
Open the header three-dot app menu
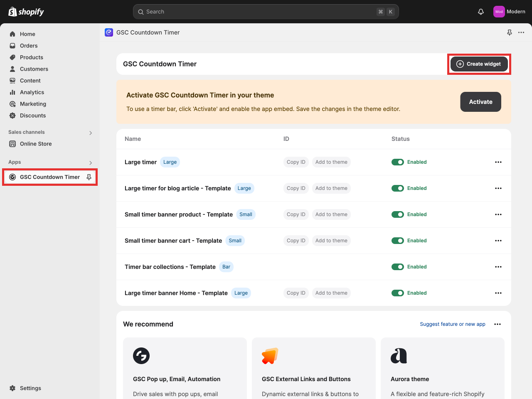(x=521, y=32)
